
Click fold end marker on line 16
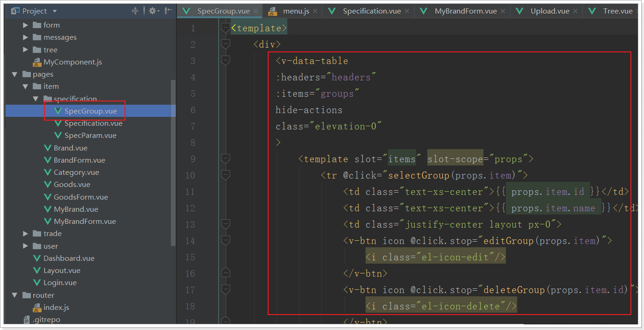(x=226, y=273)
